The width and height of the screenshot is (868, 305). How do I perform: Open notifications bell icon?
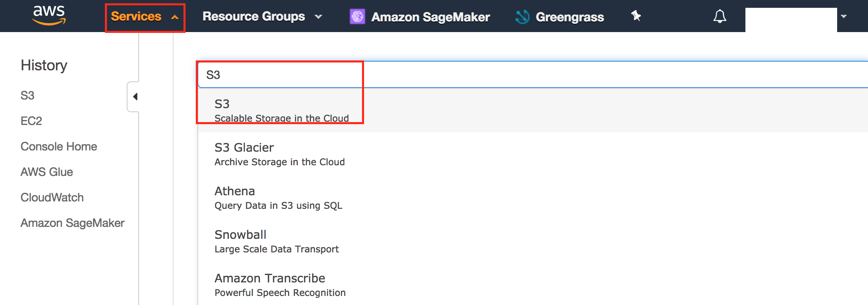[x=719, y=16]
